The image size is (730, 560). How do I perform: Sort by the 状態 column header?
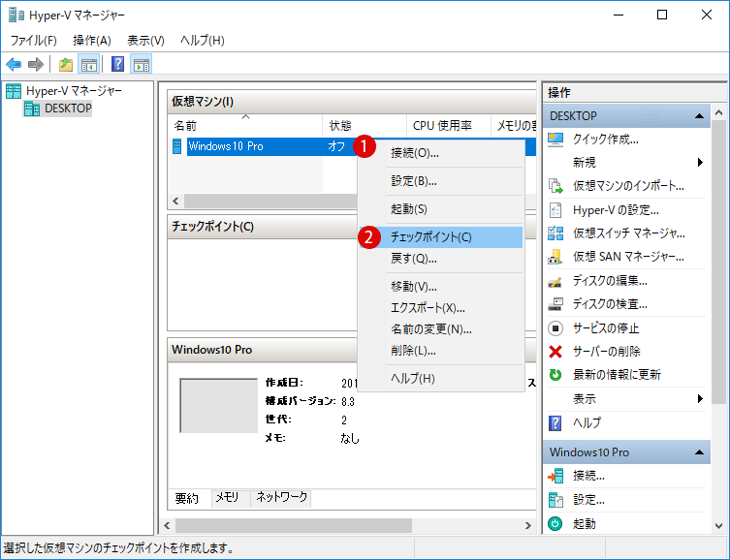(x=365, y=126)
